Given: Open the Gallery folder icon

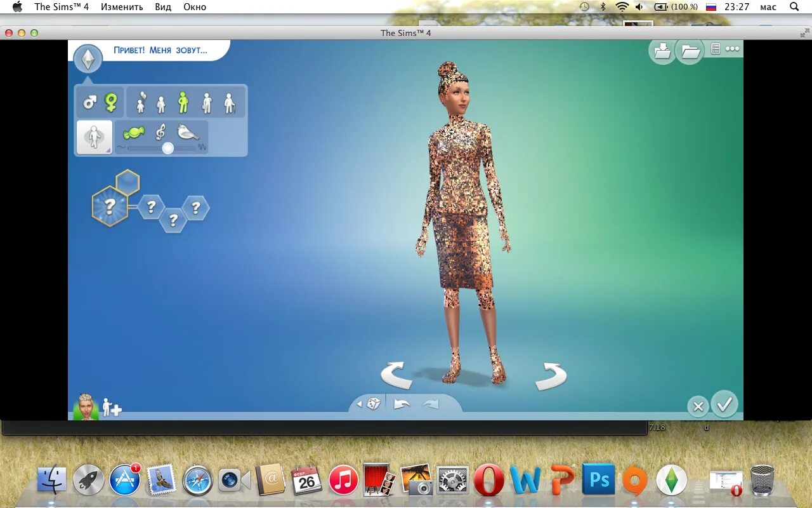Looking at the screenshot, I should tap(690, 51).
